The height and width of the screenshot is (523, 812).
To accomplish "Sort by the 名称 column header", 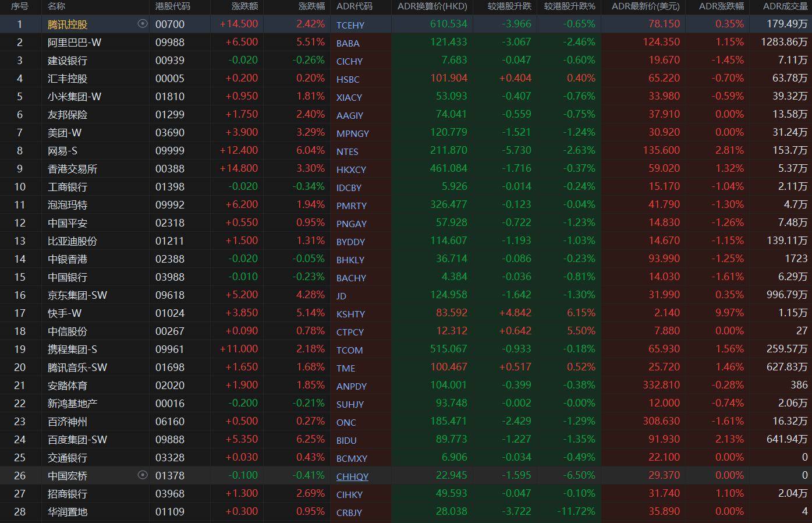I will (x=56, y=6).
